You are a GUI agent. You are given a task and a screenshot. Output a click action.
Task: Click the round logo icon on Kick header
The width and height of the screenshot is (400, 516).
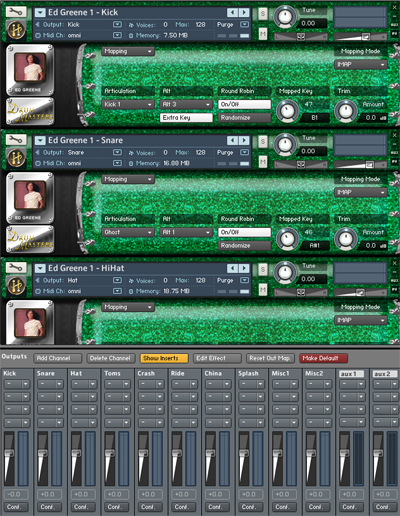click(16, 29)
